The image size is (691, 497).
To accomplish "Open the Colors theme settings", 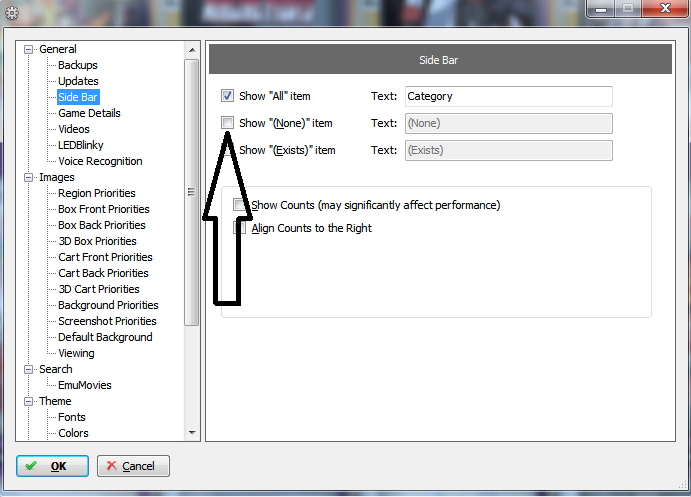I will tap(73, 433).
